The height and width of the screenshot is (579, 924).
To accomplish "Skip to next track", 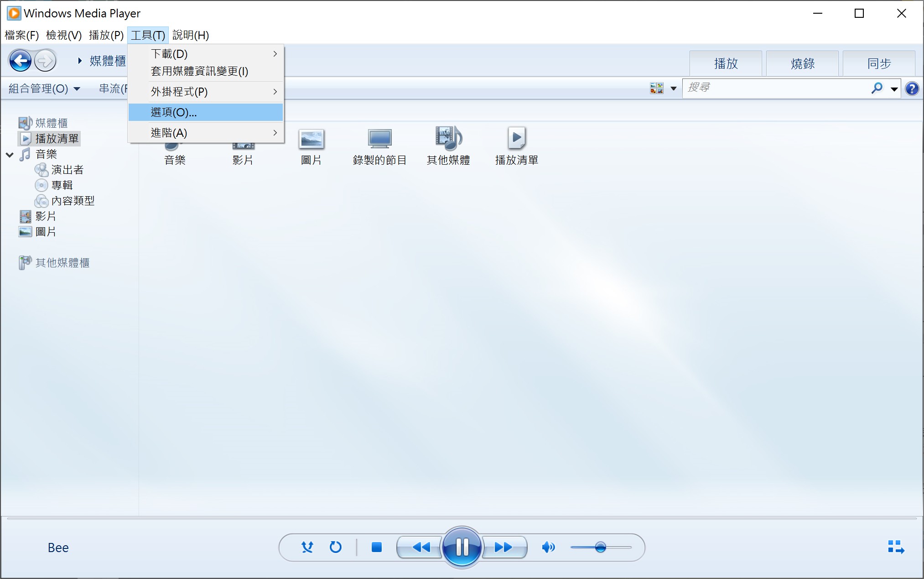I will 504,547.
